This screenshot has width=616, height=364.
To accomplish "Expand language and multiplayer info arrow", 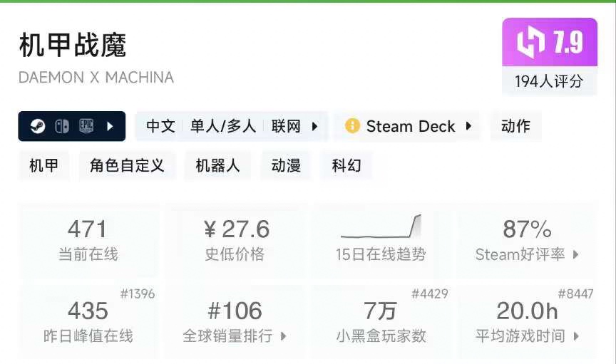I will [314, 126].
